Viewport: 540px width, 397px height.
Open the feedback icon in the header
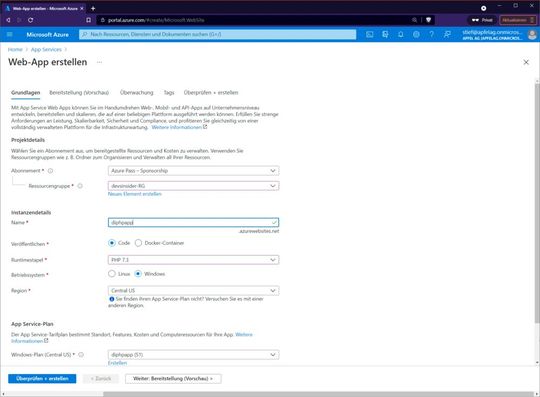click(447, 34)
